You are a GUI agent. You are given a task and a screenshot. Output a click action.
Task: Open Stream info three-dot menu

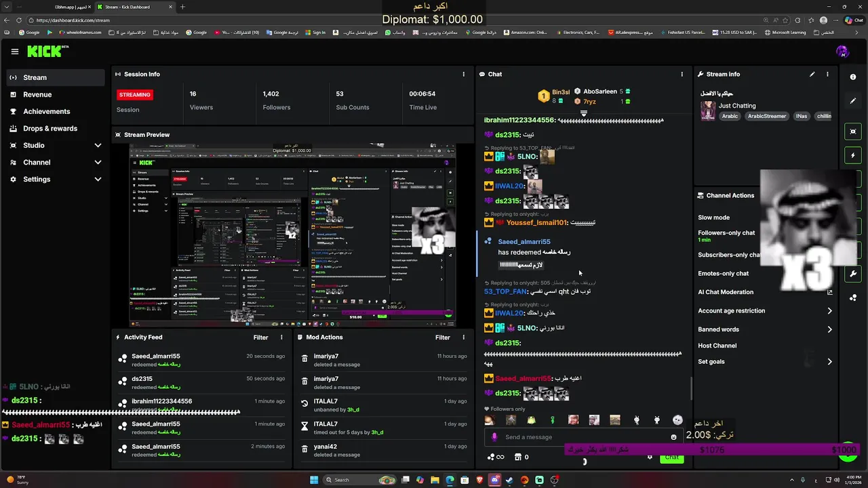pyautogui.click(x=827, y=74)
